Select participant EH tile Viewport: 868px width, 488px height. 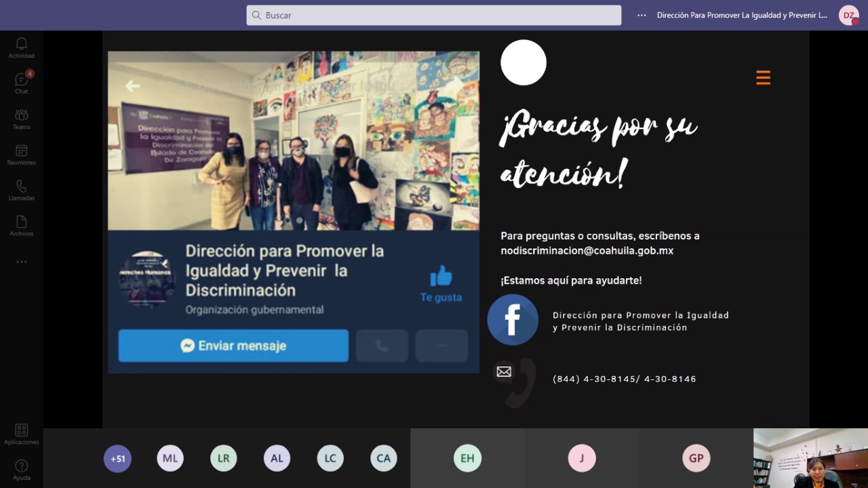[x=467, y=458]
